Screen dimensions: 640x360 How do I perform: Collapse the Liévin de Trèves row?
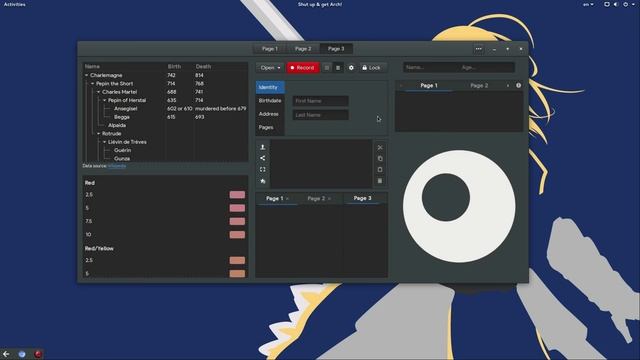click(x=105, y=142)
